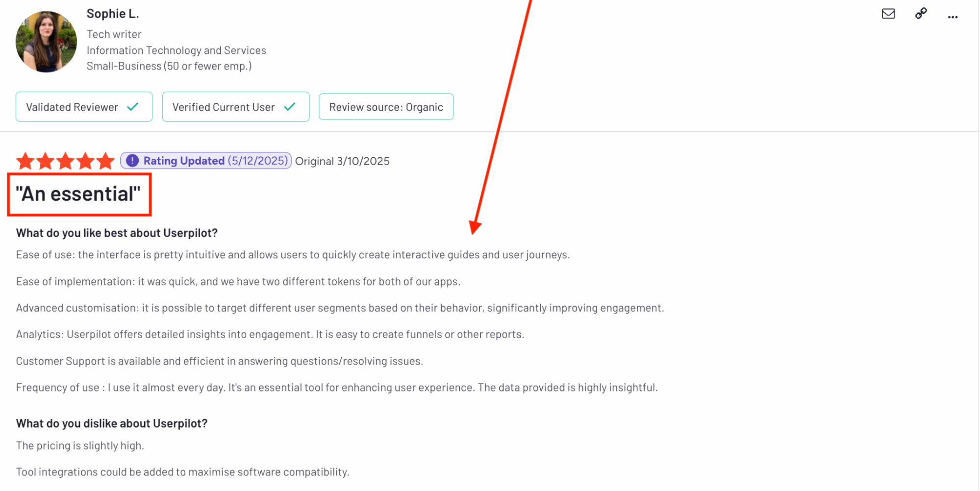
Task: Click the third orange rating star
Action: point(65,161)
